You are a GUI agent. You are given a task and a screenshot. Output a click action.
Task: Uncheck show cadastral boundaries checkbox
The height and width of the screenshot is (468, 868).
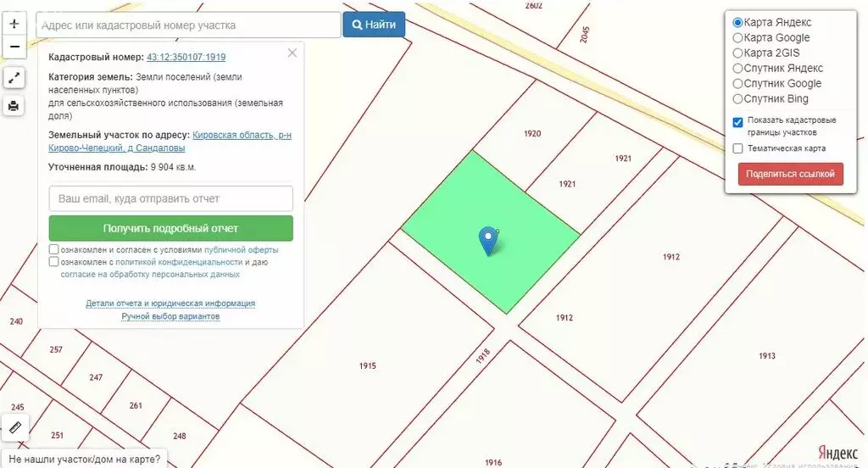click(737, 122)
